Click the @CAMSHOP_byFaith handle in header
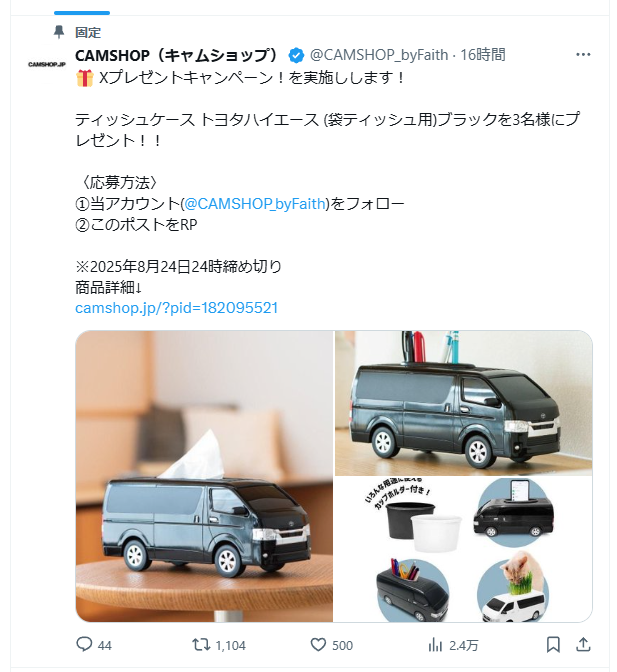Image resolution: width=617 pixels, height=672 pixels. point(379,55)
